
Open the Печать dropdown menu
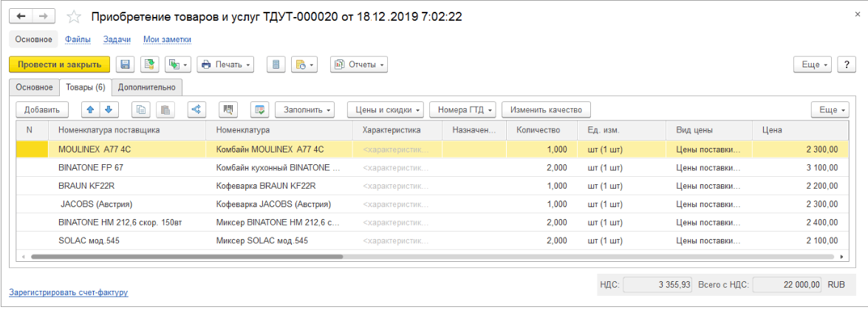(225, 64)
